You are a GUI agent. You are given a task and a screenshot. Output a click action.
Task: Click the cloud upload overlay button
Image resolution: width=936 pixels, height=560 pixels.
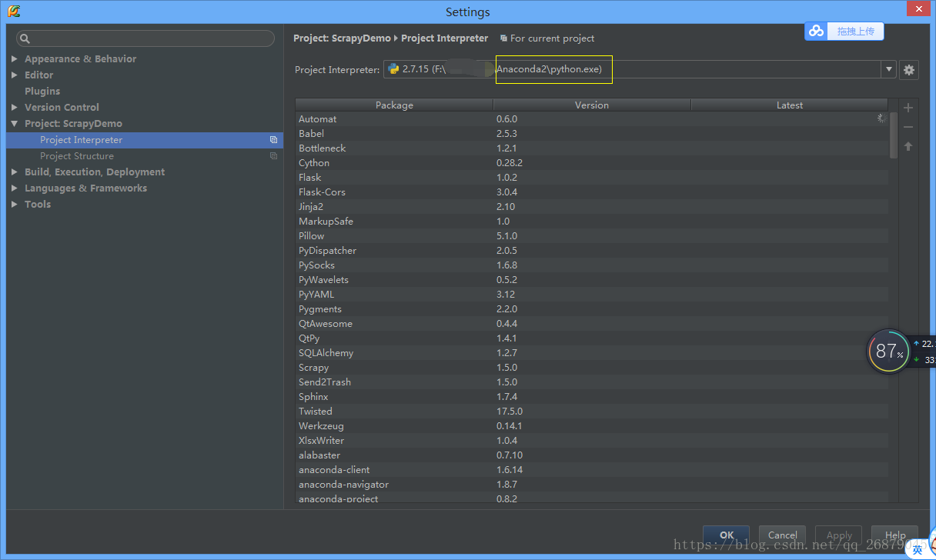click(844, 31)
